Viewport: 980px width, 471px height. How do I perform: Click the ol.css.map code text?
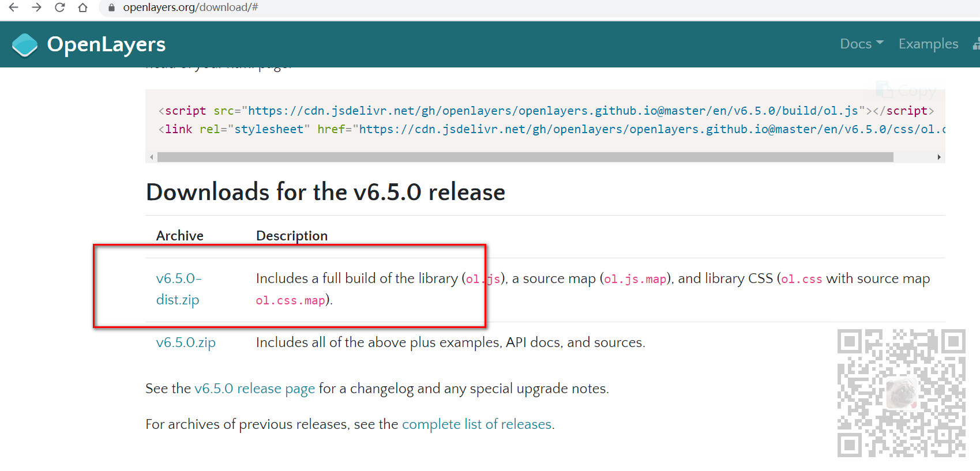(291, 301)
